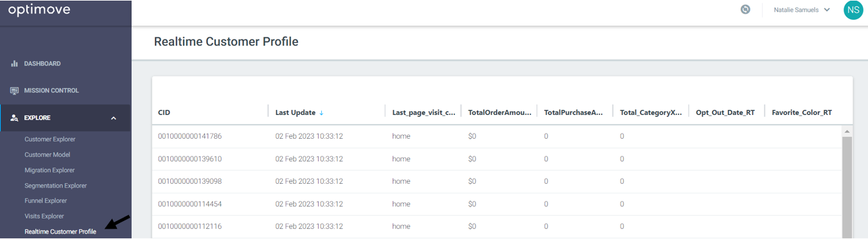Click the Dashboard bar chart icon

pyautogui.click(x=14, y=64)
